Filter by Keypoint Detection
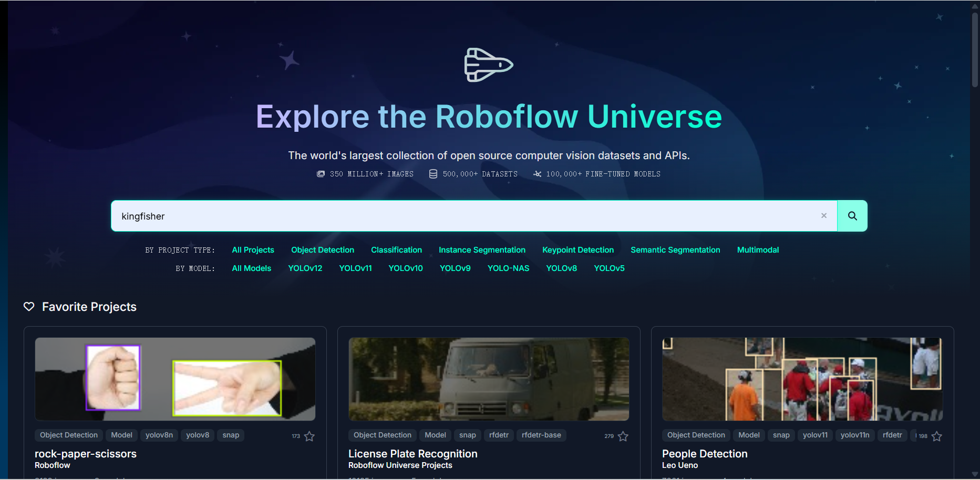This screenshot has height=480, width=980. coord(578,250)
